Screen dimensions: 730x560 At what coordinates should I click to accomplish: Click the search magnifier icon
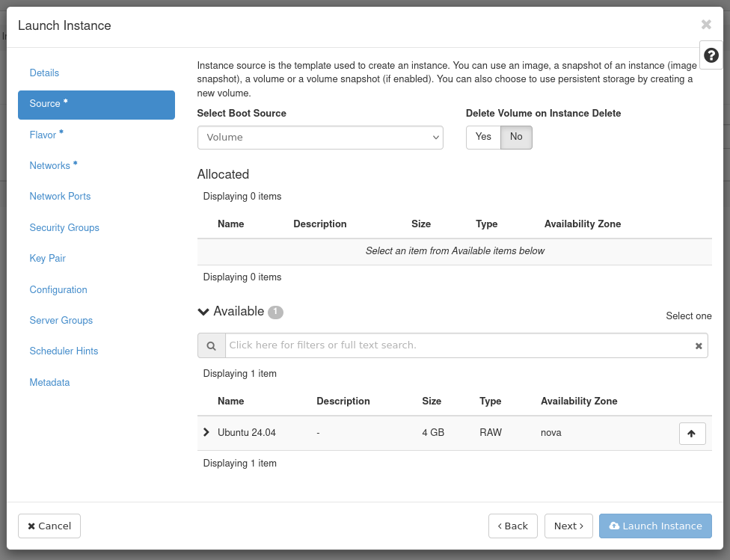pyautogui.click(x=211, y=345)
